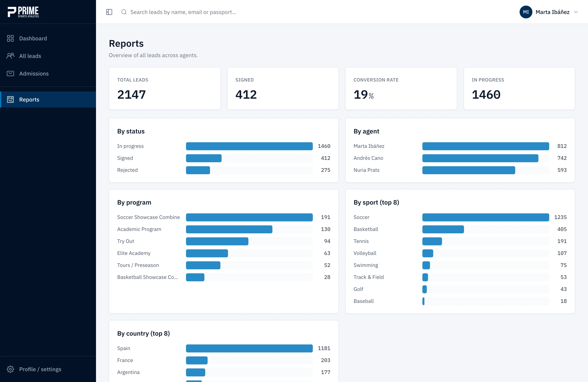Click the 'By status' heading
588x382 pixels.
[x=131, y=131]
